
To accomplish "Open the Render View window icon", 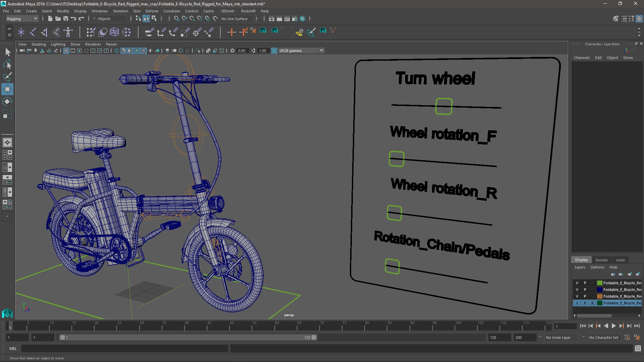I will pyautogui.click(x=272, y=19).
